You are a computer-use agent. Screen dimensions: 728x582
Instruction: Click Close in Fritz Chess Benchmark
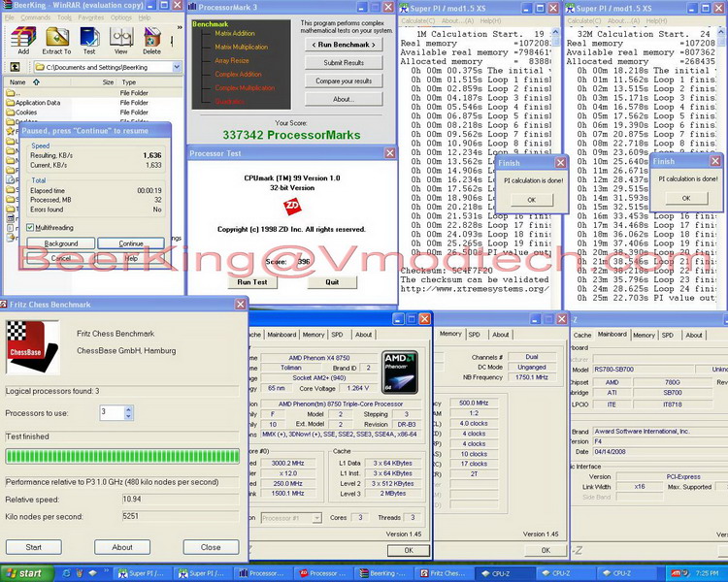click(211, 547)
